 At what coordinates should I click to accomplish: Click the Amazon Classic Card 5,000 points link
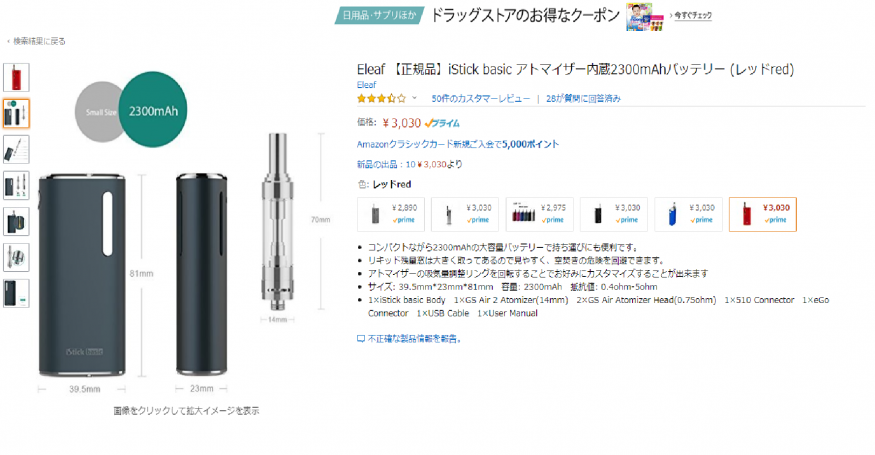click(x=458, y=144)
